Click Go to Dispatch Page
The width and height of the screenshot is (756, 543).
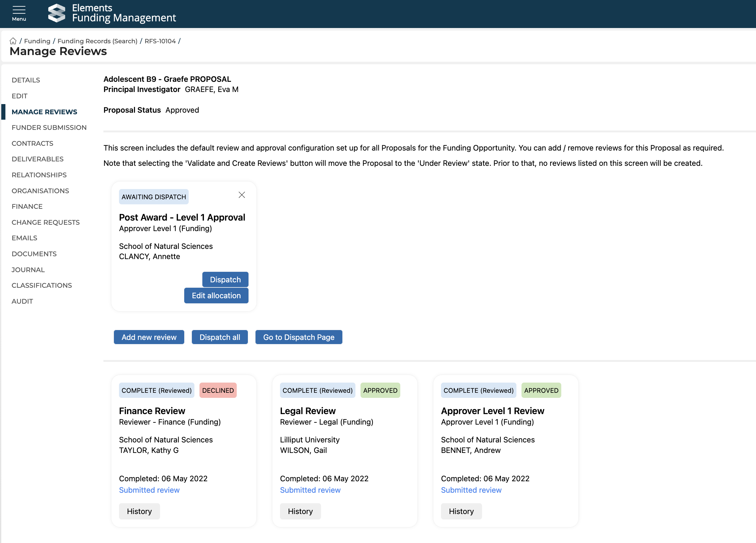pos(298,337)
